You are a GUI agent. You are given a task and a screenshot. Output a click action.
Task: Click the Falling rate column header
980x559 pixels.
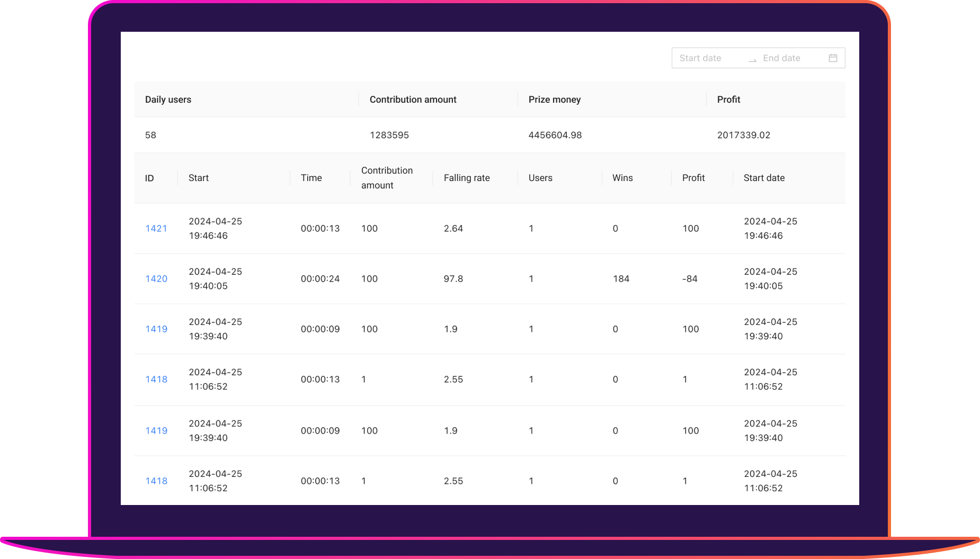pyautogui.click(x=467, y=178)
